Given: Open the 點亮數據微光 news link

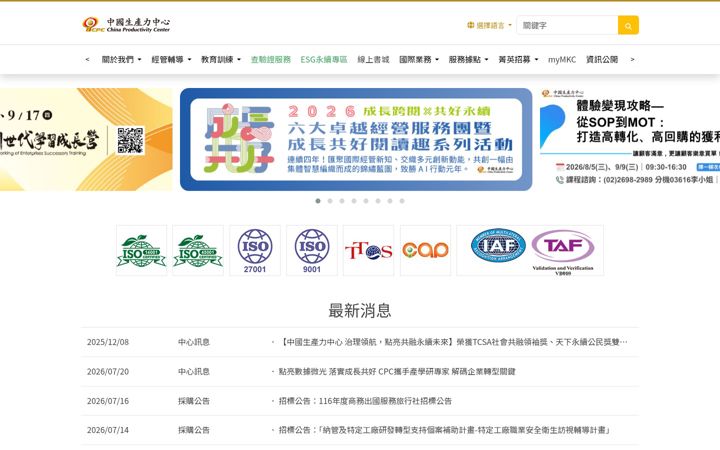Looking at the screenshot, I should pyautogui.click(x=397, y=371).
